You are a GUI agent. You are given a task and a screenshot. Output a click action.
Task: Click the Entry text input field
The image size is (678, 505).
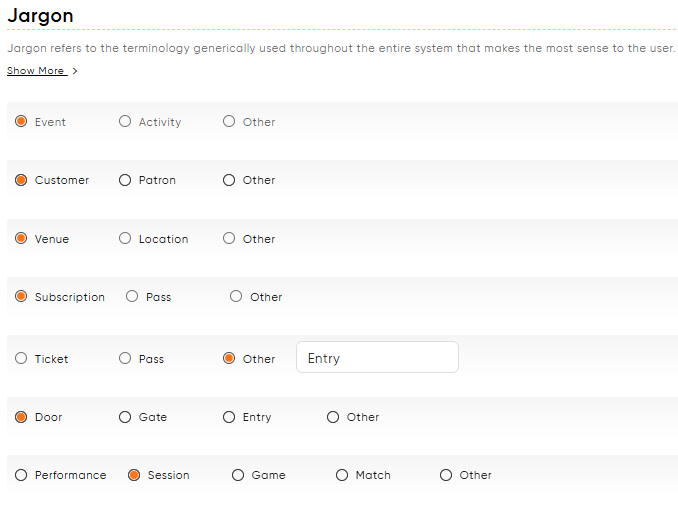[x=377, y=358]
